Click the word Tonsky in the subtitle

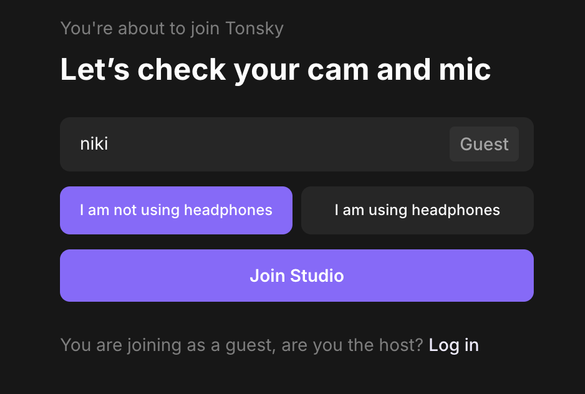pyautogui.click(x=254, y=29)
